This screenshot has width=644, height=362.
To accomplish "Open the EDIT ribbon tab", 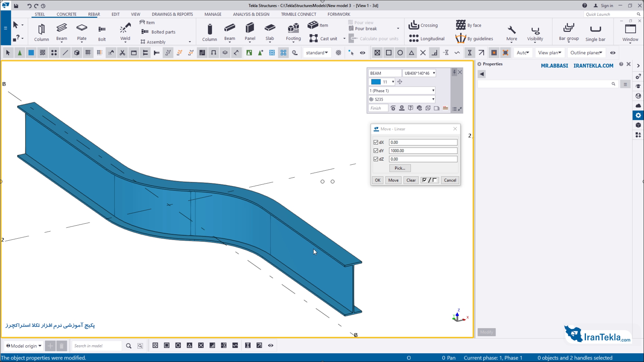I will click(116, 14).
